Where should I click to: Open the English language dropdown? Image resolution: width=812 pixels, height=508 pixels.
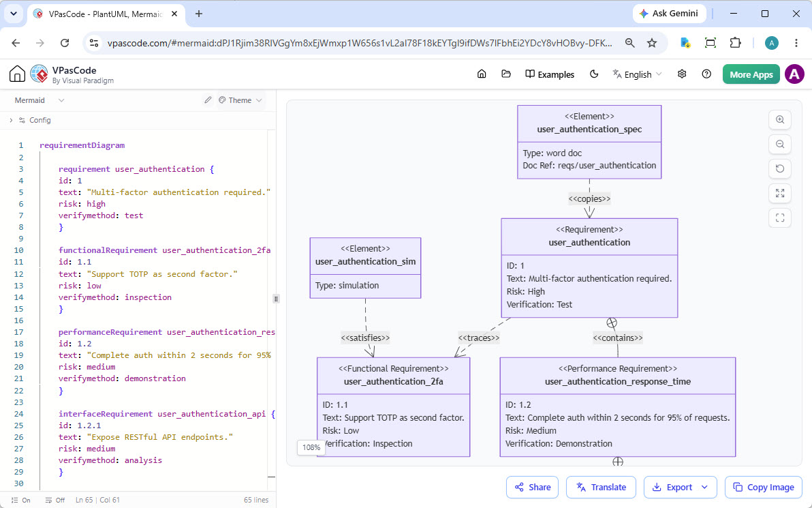pos(637,74)
